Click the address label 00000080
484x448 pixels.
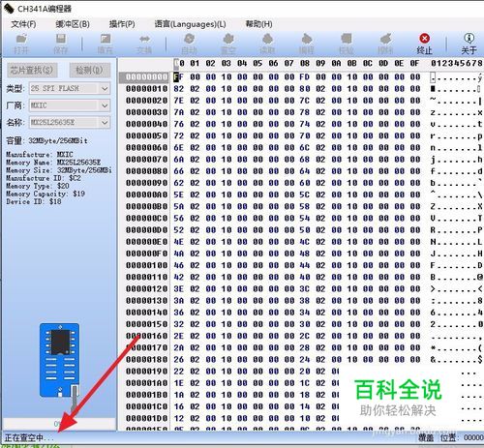(x=147, y=171)
